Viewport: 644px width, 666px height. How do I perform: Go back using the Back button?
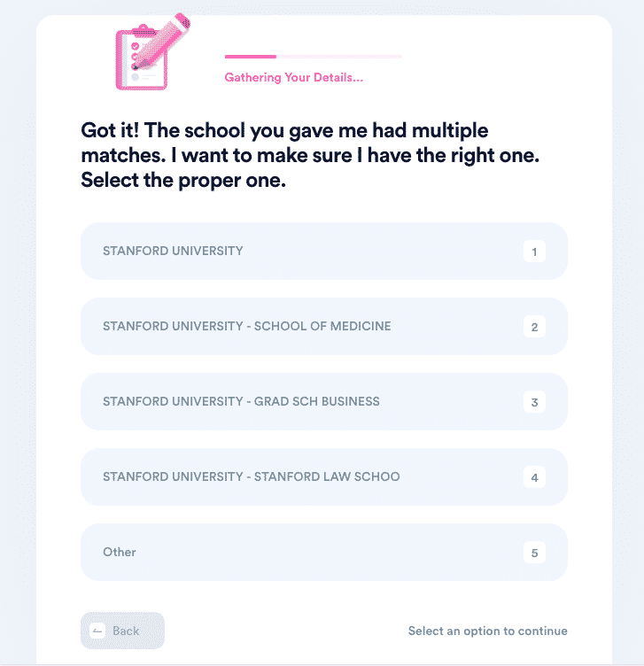point(122,631)
